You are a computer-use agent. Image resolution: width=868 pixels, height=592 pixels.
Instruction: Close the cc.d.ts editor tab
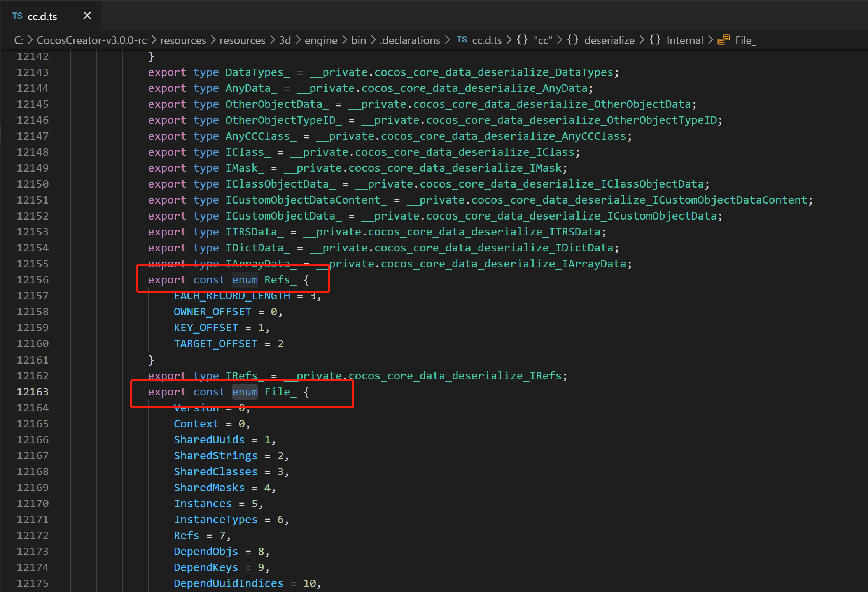pyautogui.click(x=87, y=16)
